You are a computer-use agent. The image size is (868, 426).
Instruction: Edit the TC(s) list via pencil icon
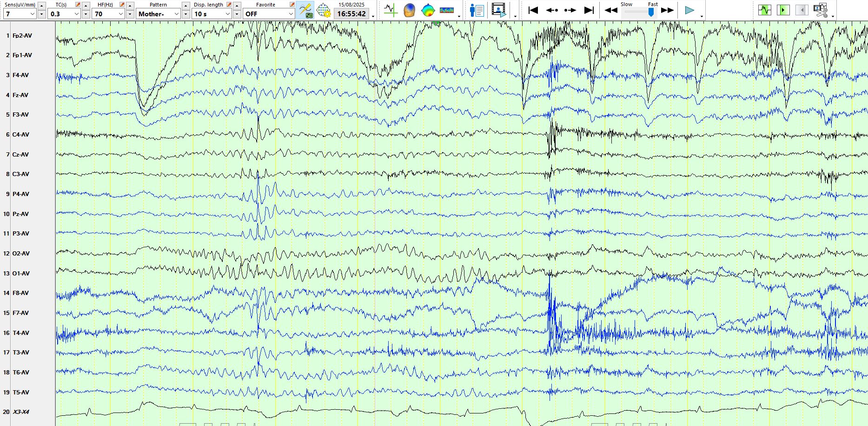tap(78, 4)
